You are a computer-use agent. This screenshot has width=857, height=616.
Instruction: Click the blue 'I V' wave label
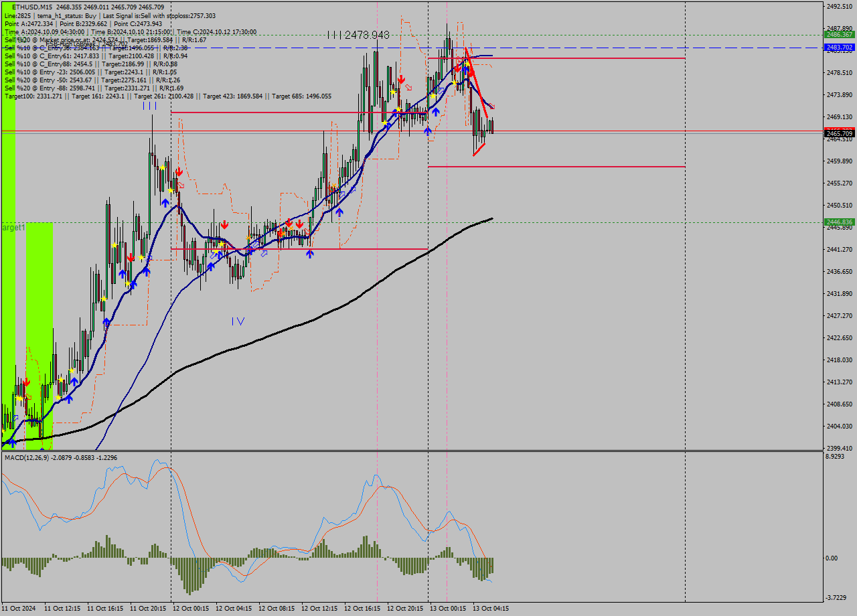[x=238, y=321]
